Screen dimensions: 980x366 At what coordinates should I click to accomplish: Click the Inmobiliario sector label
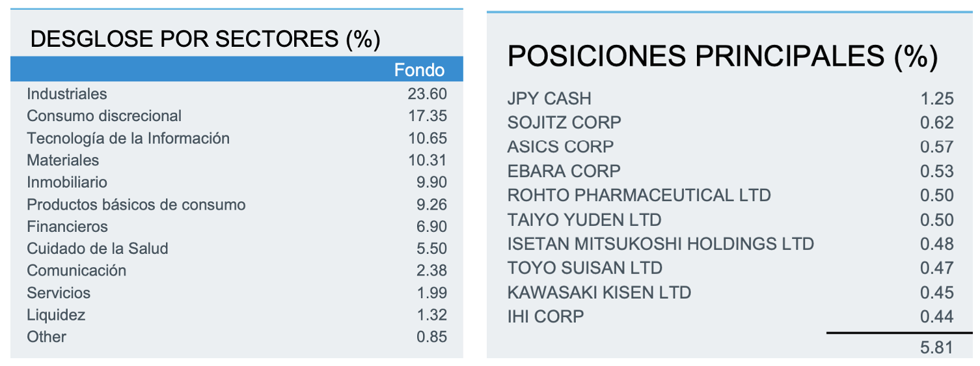67,182
